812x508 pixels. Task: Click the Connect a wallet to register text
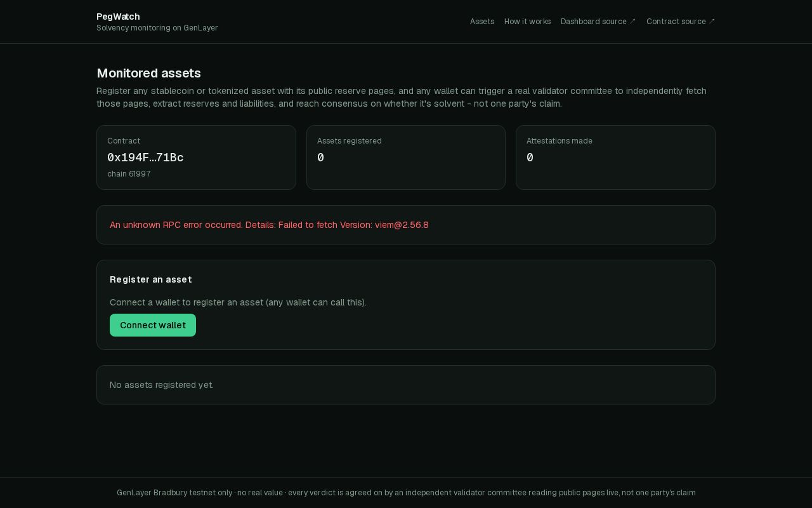coord(238,302)
